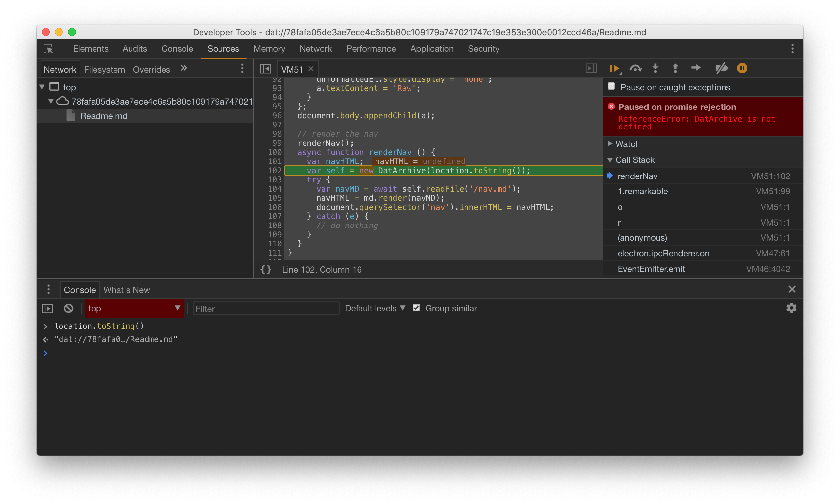Step into next function call
This screenshot has width=840, height=504.
point(655,68)
